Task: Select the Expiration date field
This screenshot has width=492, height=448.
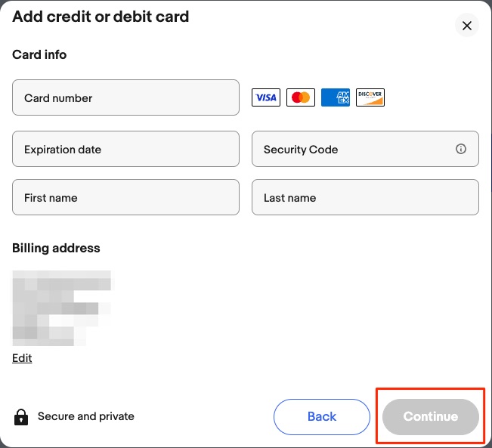Action: click(x=125, y=150)
